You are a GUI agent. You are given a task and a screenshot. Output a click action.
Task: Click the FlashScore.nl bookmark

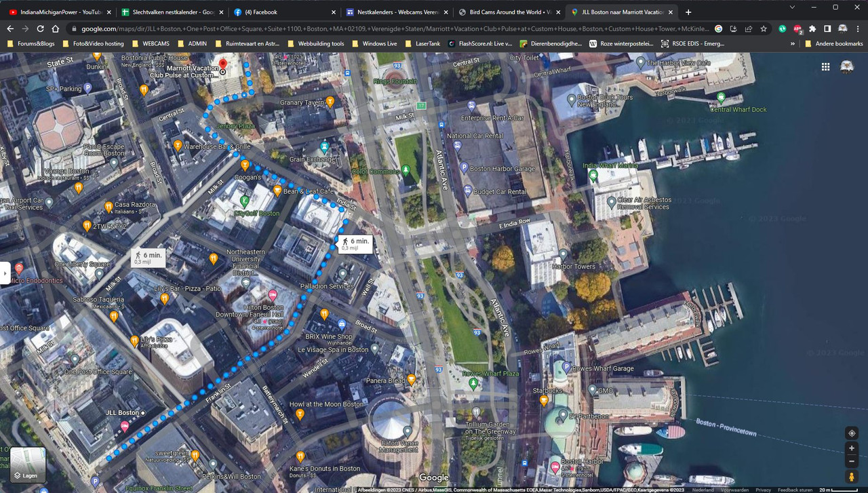pos(479,43)
